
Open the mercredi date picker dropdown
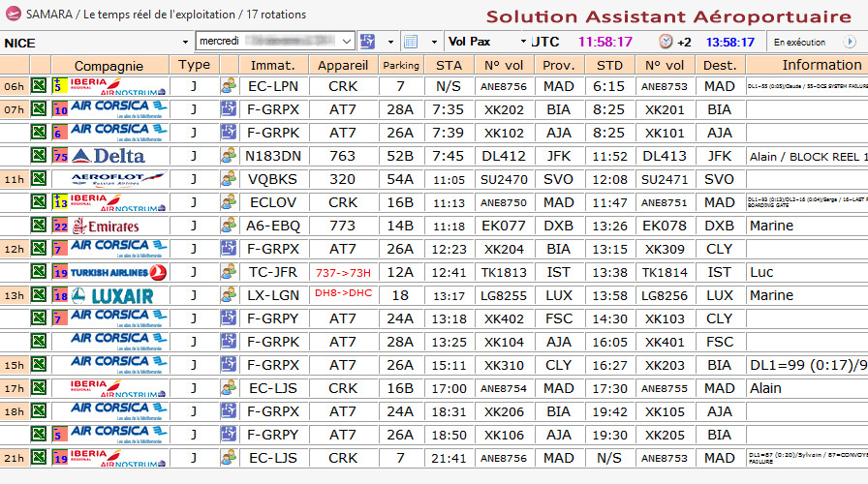(x=347, y=42)
